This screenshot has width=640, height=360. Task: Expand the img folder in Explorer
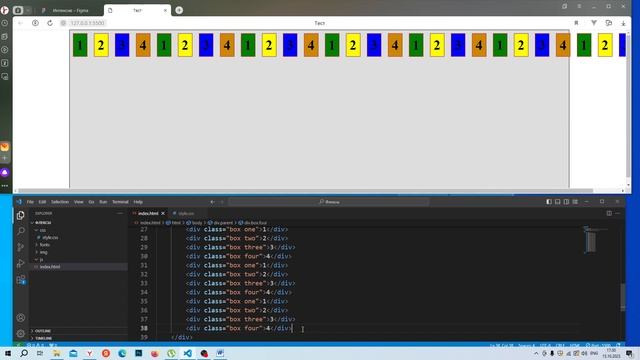pyautogui.click(x=43, y=252)
